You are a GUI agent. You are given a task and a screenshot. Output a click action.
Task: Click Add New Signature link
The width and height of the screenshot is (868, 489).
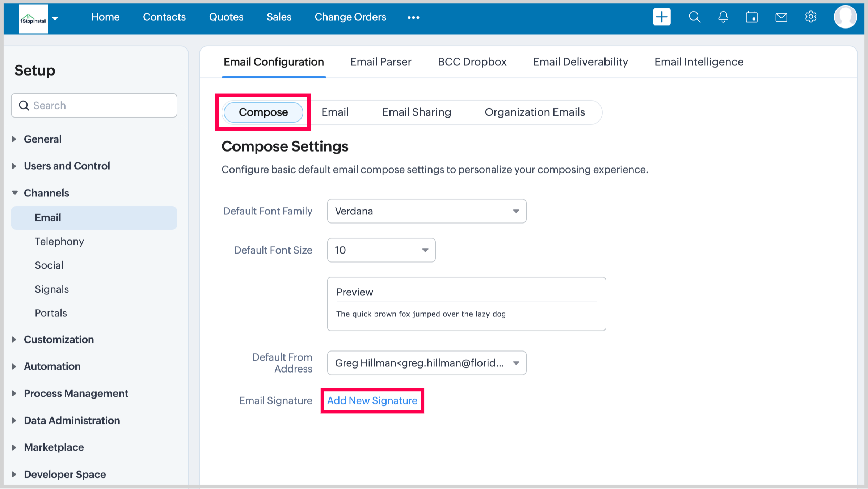pos(372,400)
